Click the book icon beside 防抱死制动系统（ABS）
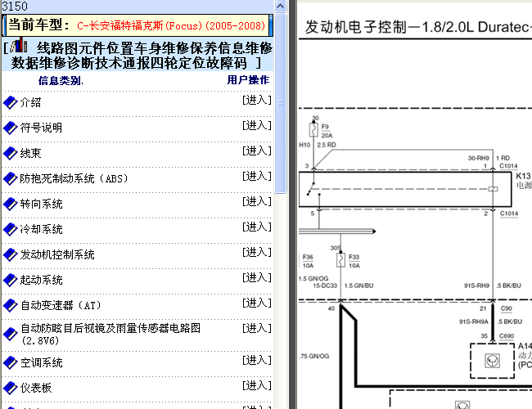 (x=10, y=178)
